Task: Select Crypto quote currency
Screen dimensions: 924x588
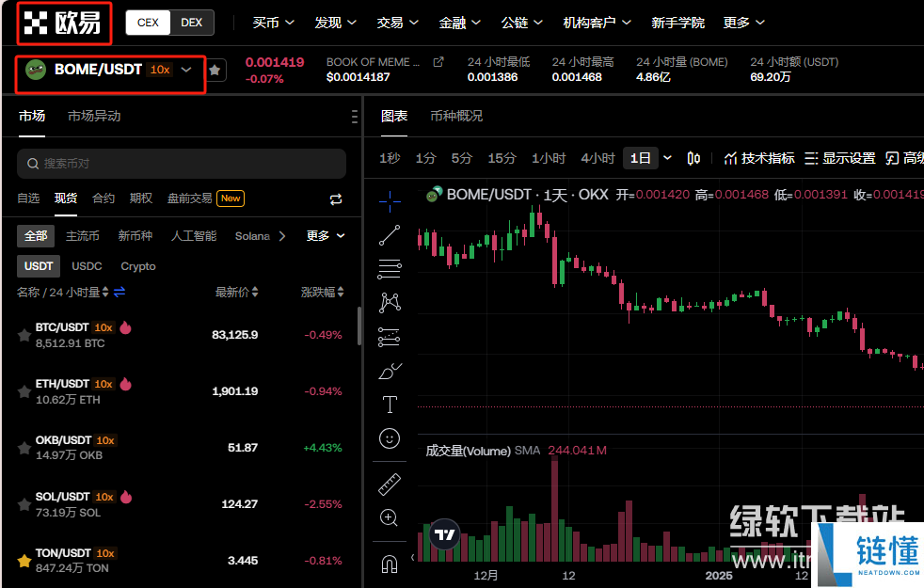Action: pos(138,266)
